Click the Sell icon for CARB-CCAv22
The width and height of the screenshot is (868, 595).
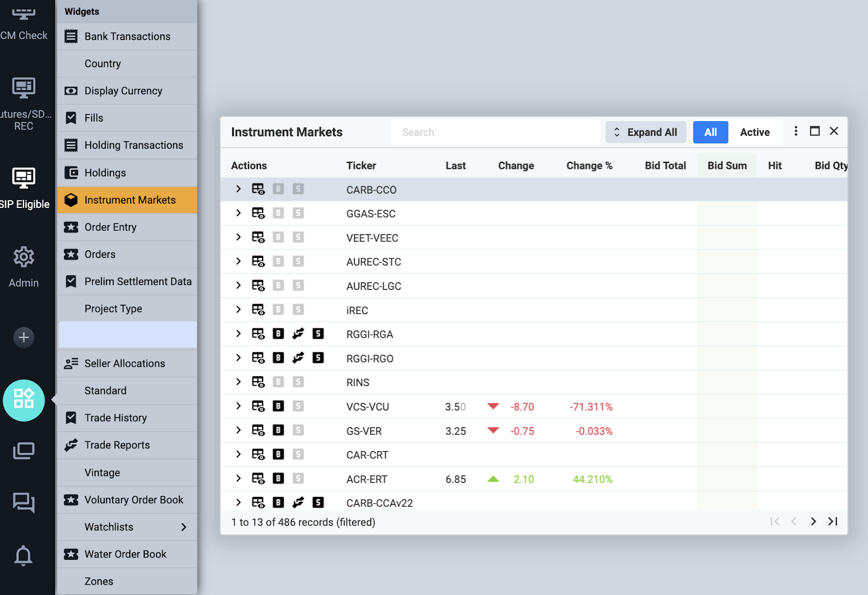[318, 503]
